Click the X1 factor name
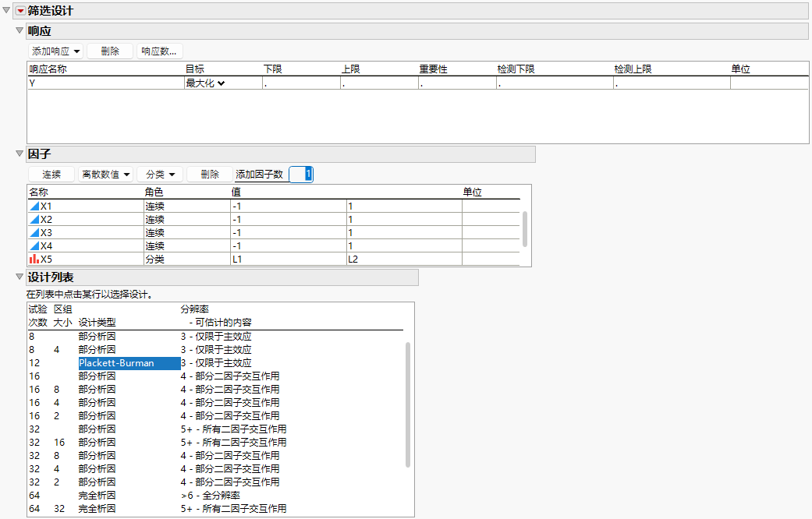This screenshot has height=519, width=812. pyautogui.click(x=46, y=206)
